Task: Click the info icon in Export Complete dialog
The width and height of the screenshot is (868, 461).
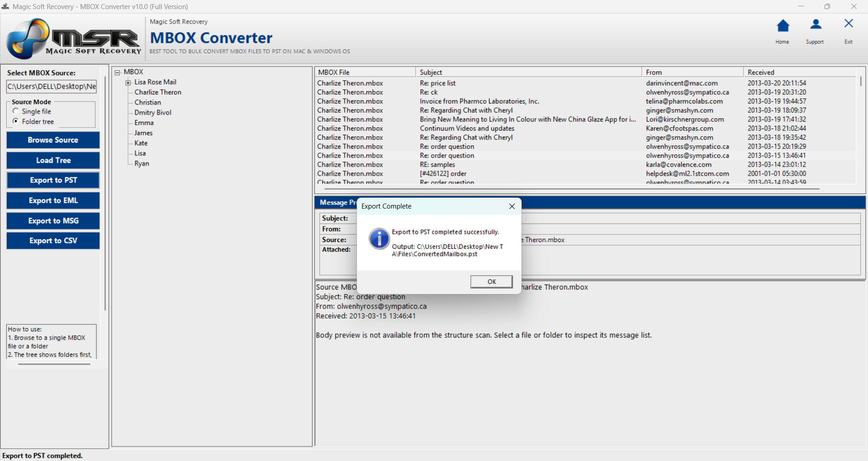Action: [x=379, y=238]
